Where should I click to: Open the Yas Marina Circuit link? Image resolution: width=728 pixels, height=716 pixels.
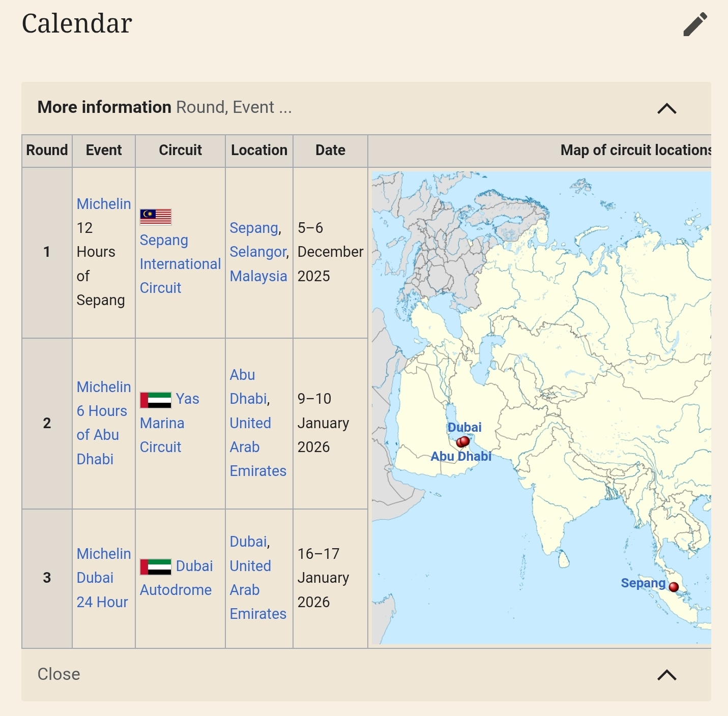[x=169, y=423]
